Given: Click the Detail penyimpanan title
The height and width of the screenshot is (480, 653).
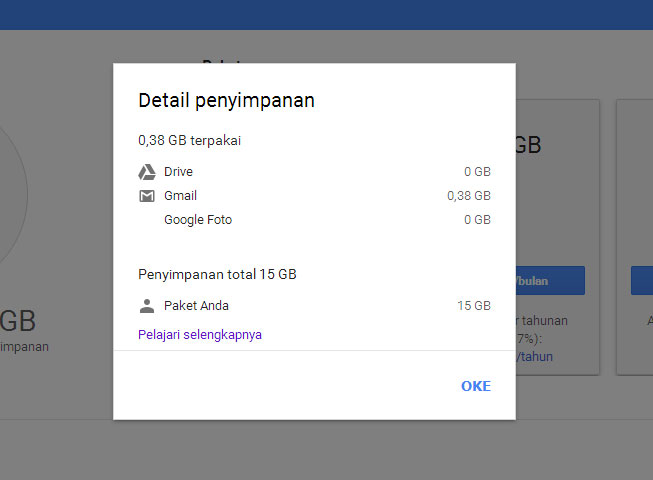Looking at the screenshot, I should pos(226,100).
